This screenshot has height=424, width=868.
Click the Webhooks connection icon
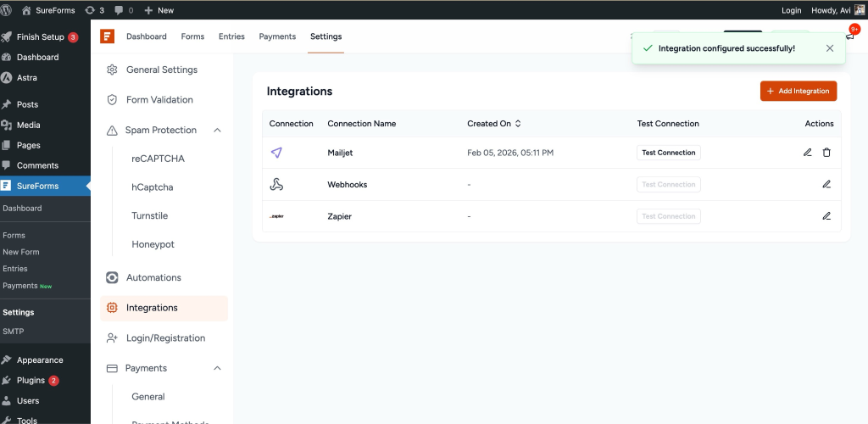coord(277,184)
